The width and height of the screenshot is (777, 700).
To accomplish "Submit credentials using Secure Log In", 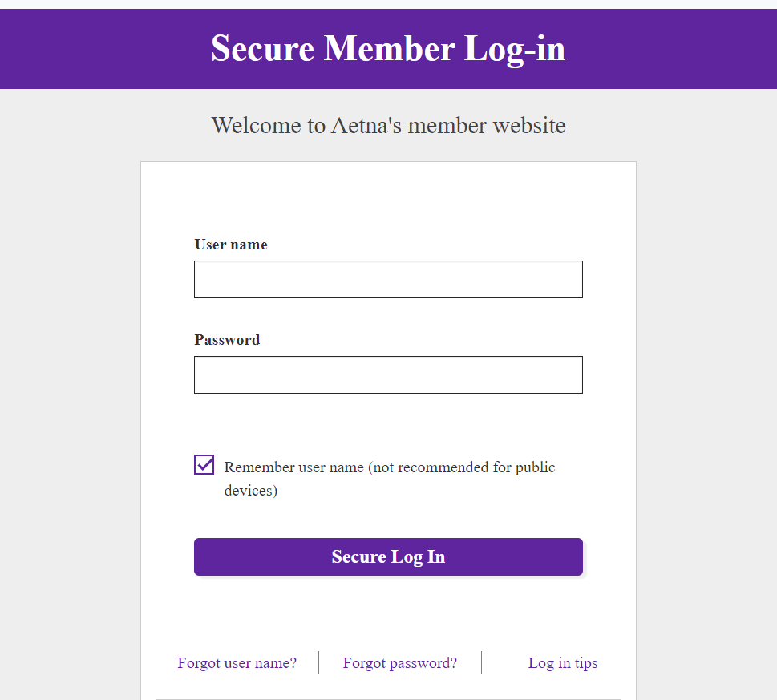I will click(x=388, y=556).
